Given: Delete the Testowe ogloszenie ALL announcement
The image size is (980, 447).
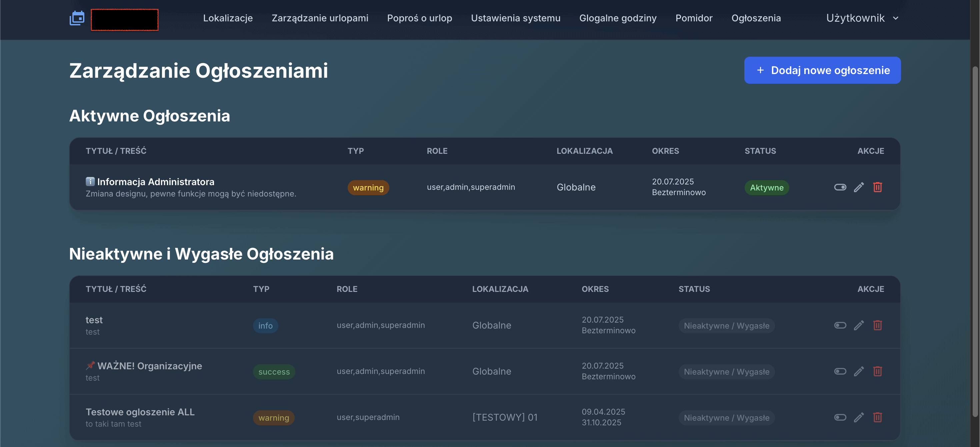Looking at the screenshot, I should [877, 417].
